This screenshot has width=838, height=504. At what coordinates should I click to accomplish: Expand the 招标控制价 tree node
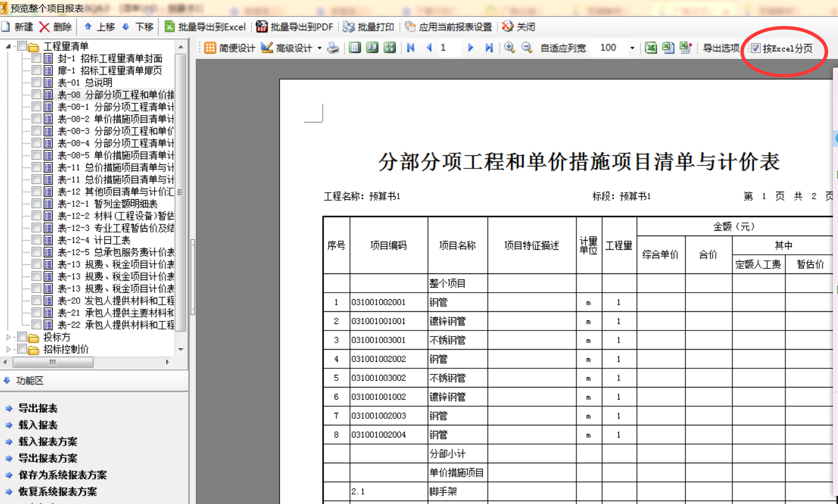point(8,349)
